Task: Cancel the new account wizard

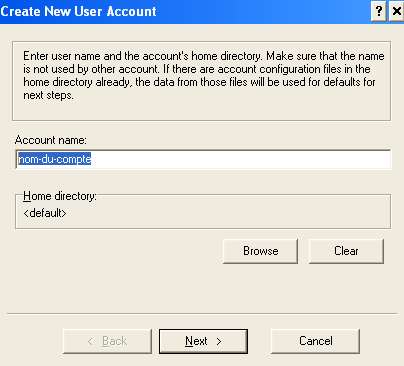Action: [315, 341]
